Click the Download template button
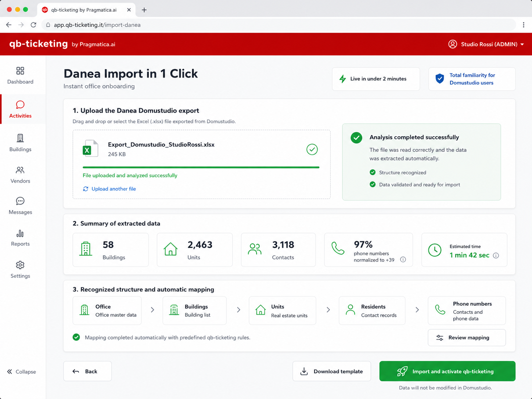 point(332,371)
